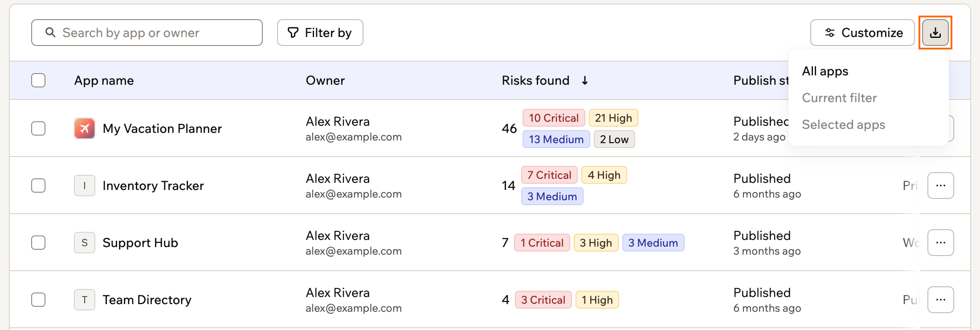Click the Support Hub 'S' app icon
980x330 pixels.
(85, 243)
